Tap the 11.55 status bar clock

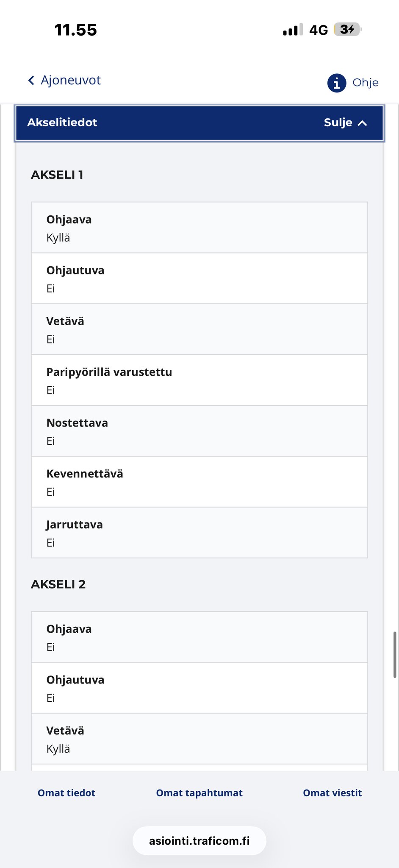(x=76, y=30)
